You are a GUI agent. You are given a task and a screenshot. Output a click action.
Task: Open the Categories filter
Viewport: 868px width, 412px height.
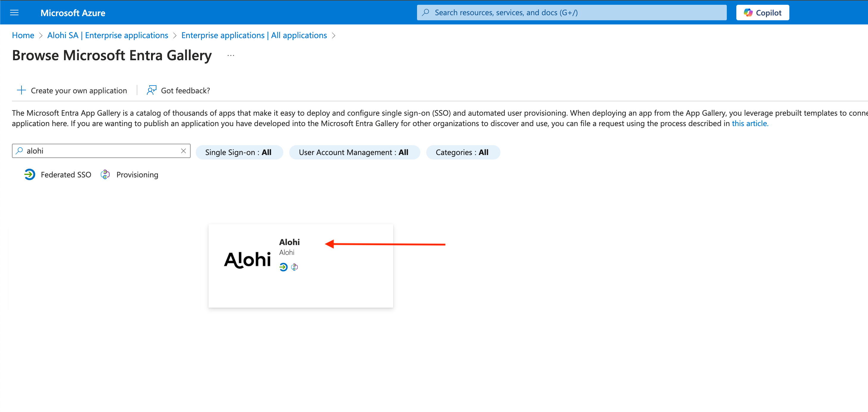(x=463, y=152)
